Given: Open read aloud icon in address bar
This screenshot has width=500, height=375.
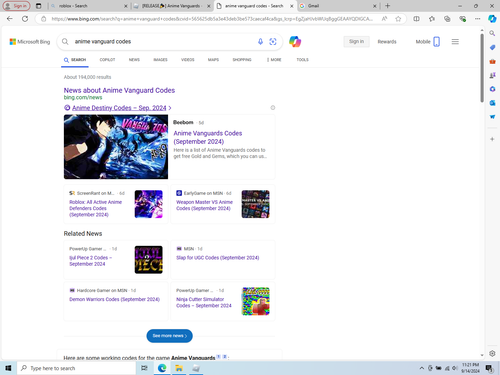Looking at the screenshot, I should (384, 19).
